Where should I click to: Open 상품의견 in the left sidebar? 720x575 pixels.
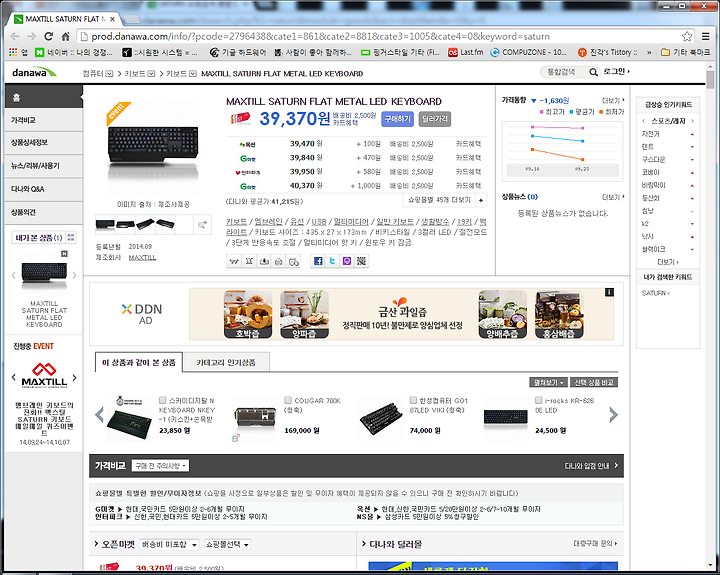44,212
